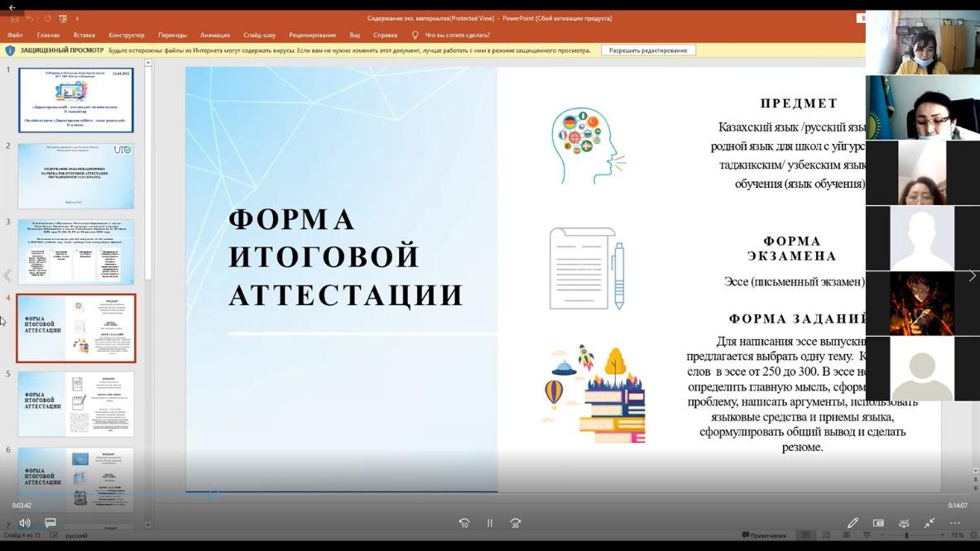Open more options three-dots menu
Screen dimensions: 980x551
(x=954, y=523)
